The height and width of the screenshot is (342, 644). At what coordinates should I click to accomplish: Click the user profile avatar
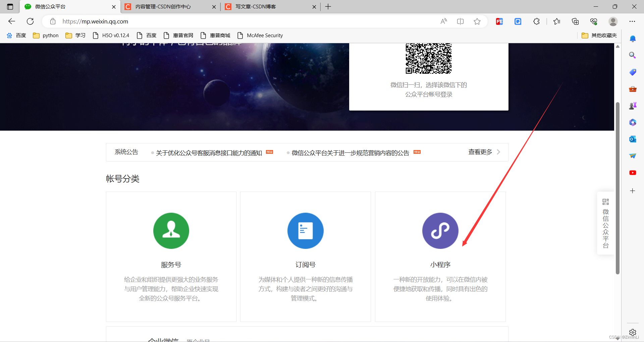pos(613,21)
